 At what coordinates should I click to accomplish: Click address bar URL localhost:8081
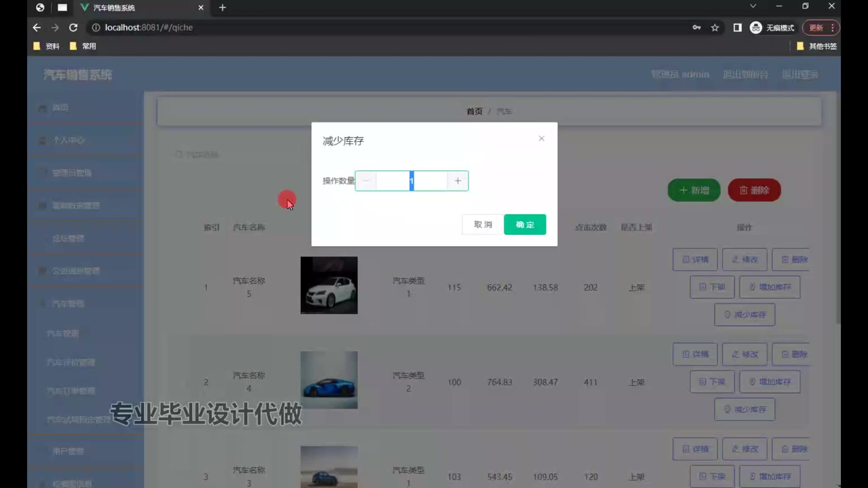pos(149,28)
